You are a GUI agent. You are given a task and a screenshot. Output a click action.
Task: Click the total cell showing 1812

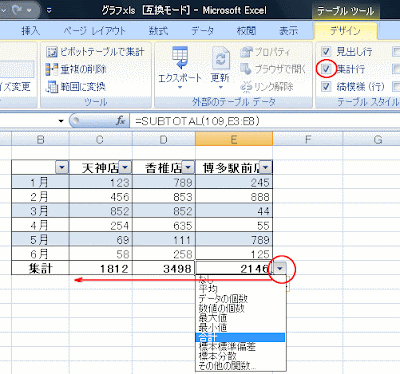click(101, 268)
